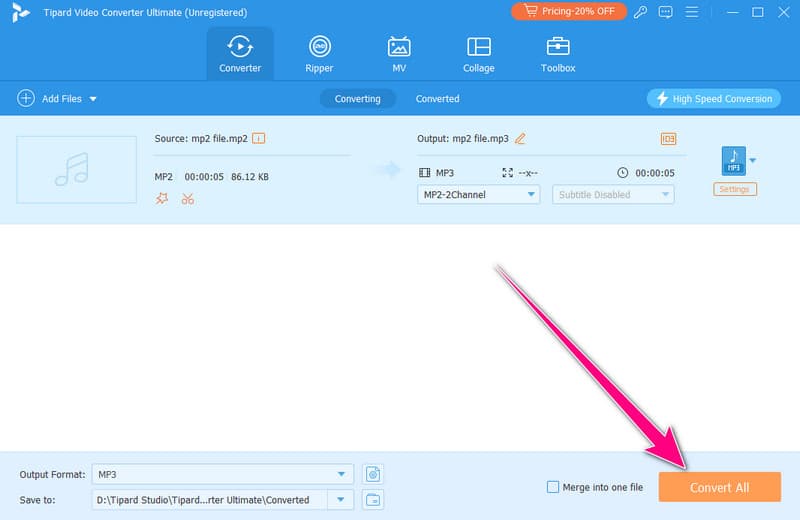Screen dimensions: 800x520
Task: Toggle High Speed Conversion
Action: click(714, 98)
